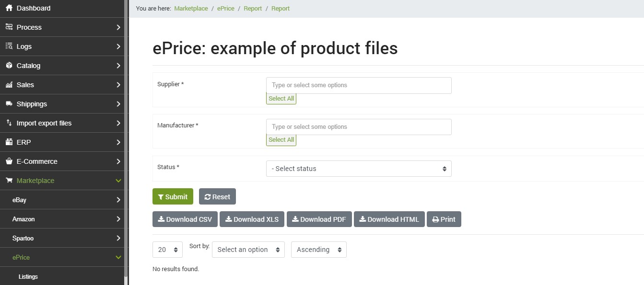
Task: Expand the Amazon submenu
Action: click(x=62, y=219)
